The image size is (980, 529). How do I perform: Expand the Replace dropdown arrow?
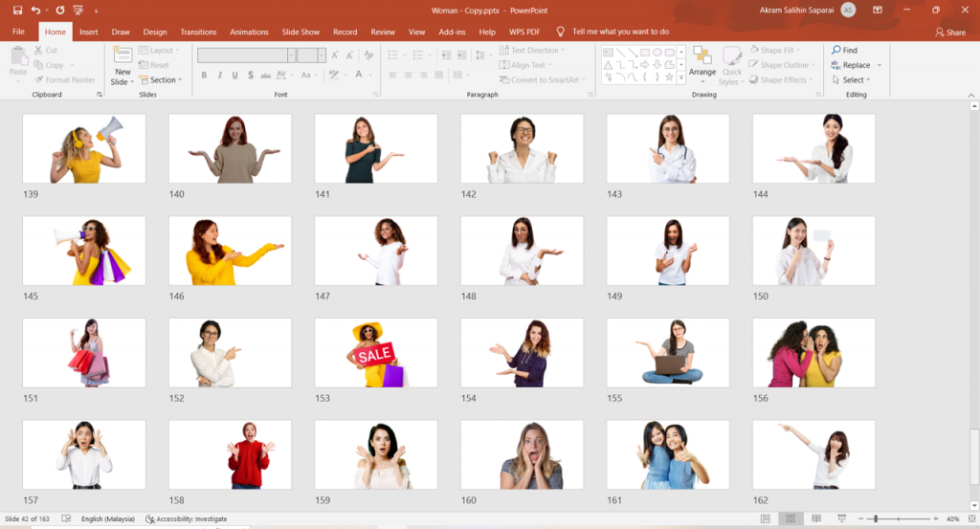pos(879,65)
